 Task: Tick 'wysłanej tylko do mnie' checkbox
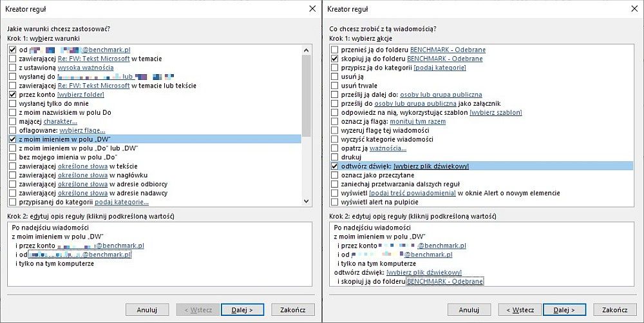[x=12, y=104]
